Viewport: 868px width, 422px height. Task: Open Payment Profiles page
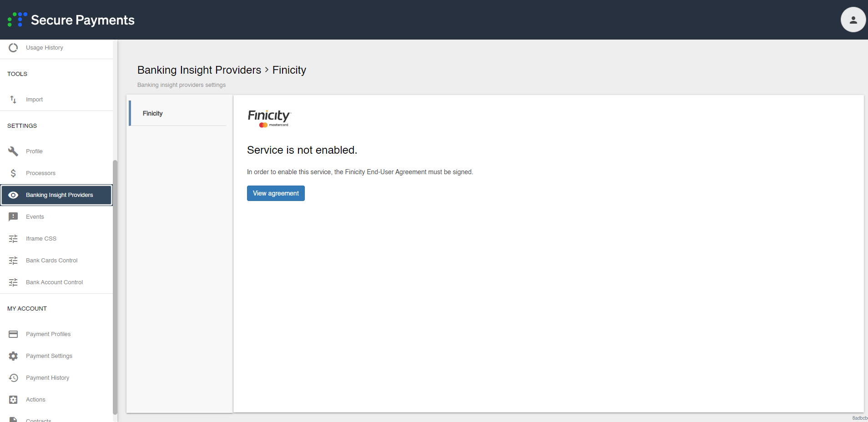56,334
